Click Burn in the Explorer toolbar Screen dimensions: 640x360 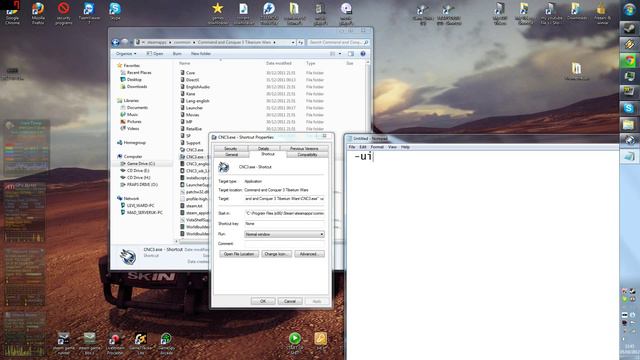(x=177, y=53)
